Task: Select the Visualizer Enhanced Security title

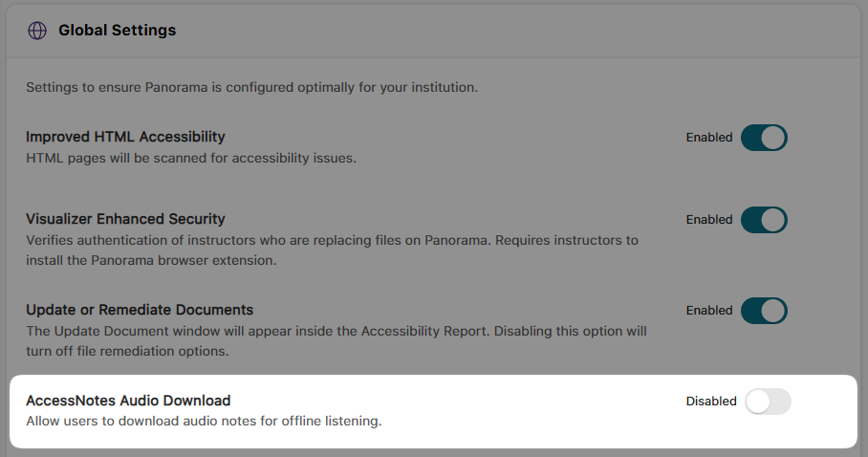Action: point(125,219)
